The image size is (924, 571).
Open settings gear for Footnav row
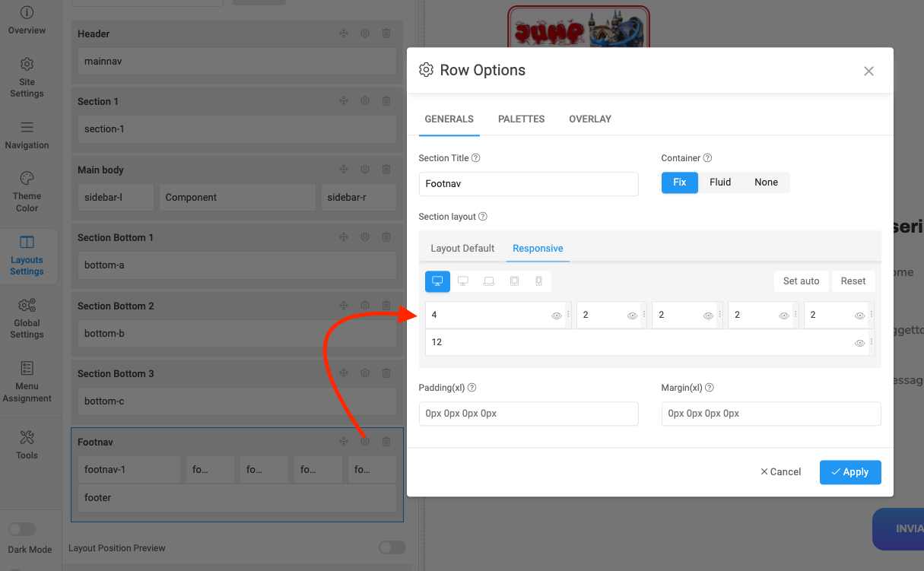[x=365, y=442]
